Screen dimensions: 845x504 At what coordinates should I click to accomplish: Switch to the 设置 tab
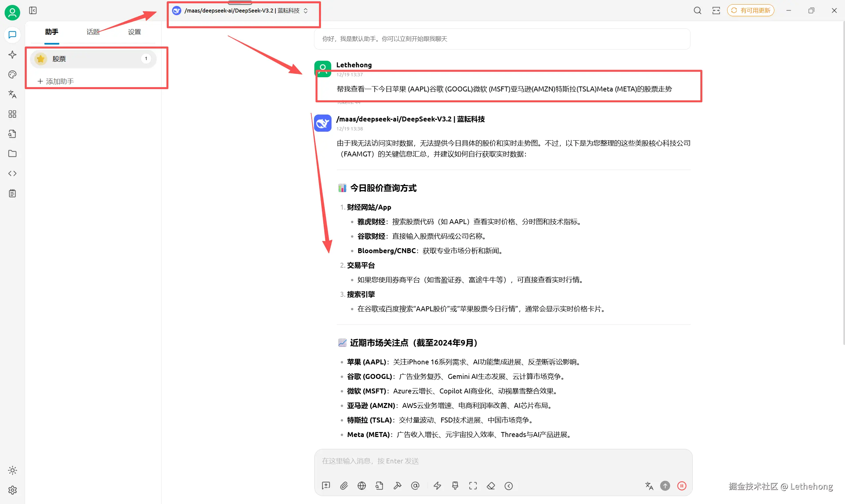click(134, 32)
